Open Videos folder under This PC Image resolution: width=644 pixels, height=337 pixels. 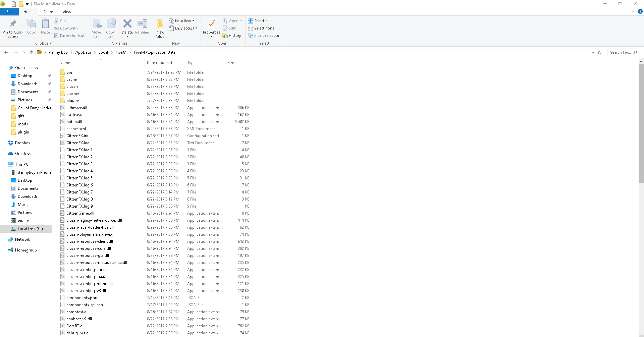pyautogui.click(x=23, y=221)
